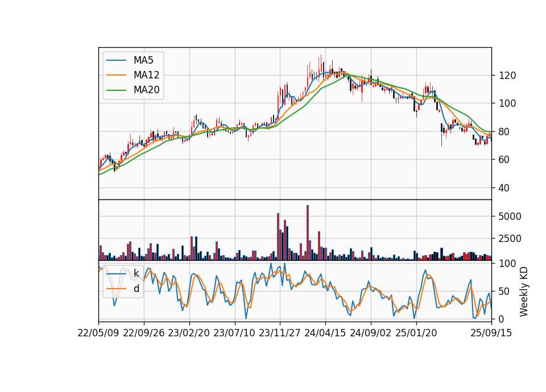The image size is (546, 392).
Task: Click the tallest volume bar
Action: point(308,233)
